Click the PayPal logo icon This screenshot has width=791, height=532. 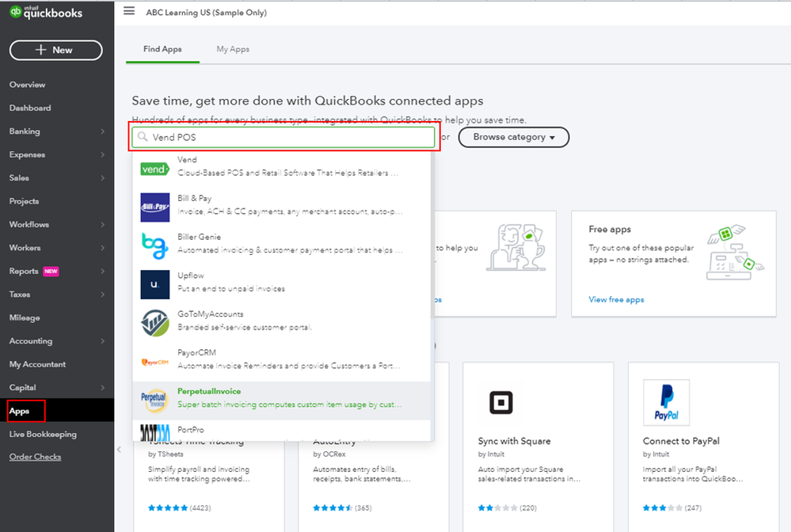pyautogui.click(x=666, y=402)
